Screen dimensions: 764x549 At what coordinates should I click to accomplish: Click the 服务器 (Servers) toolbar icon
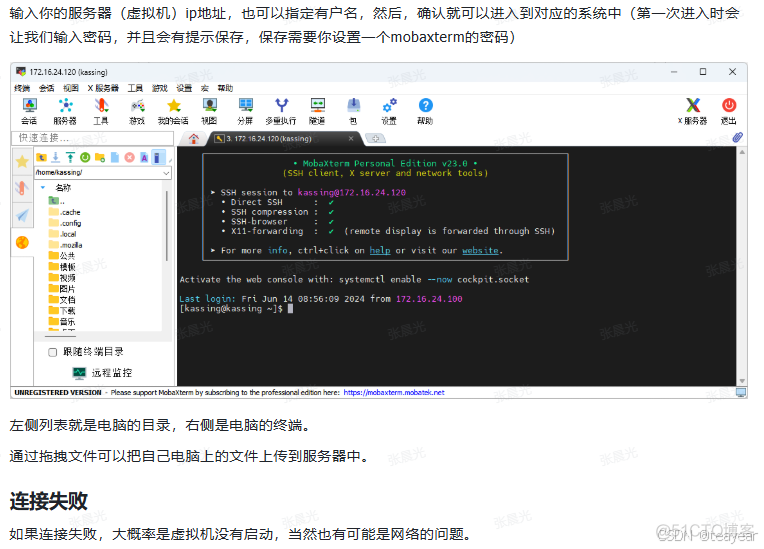(65, 112)
